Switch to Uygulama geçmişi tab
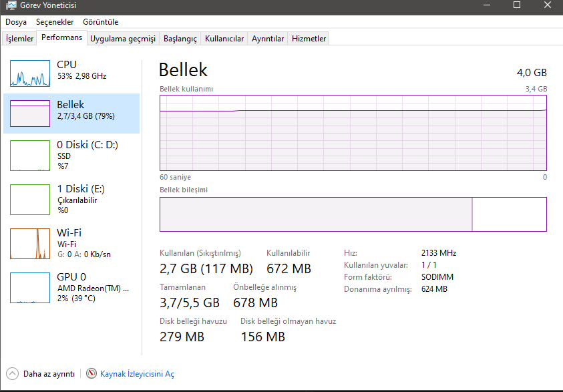This screenshot has height=392, width=563. [x=123, y=39]
